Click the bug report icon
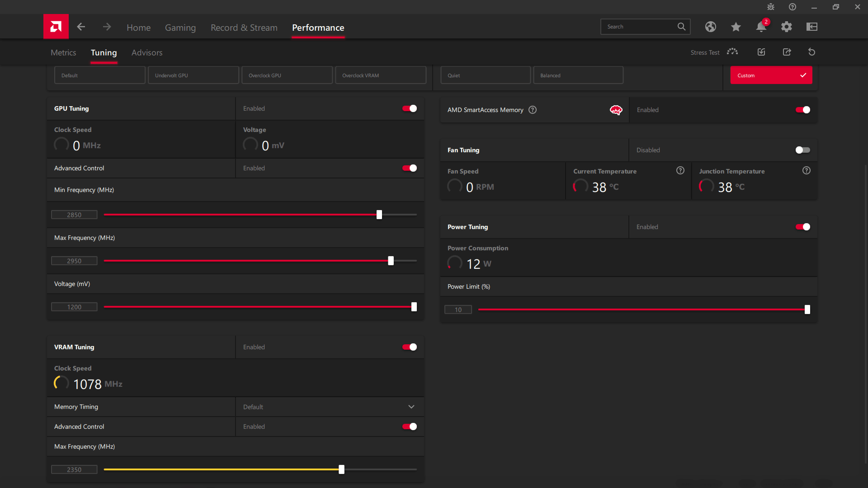868x488 pixels. click(x=771, y=7)
